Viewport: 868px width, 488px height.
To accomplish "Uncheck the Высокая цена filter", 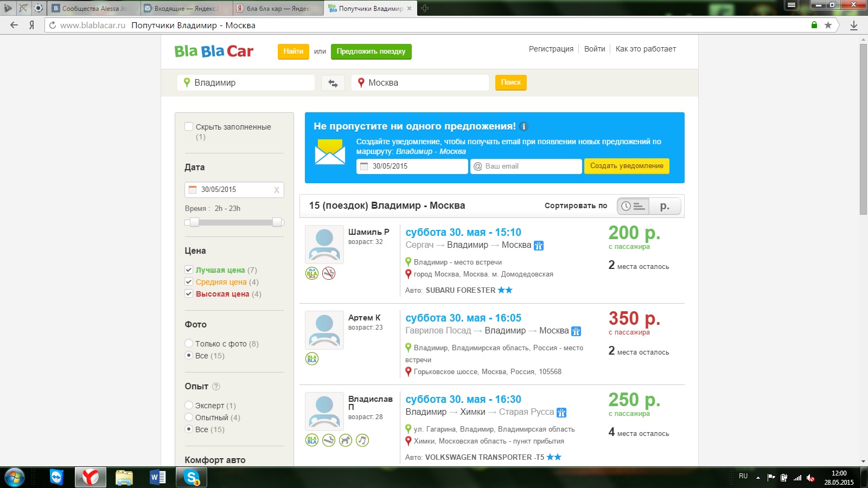I will tap(189, 293).
